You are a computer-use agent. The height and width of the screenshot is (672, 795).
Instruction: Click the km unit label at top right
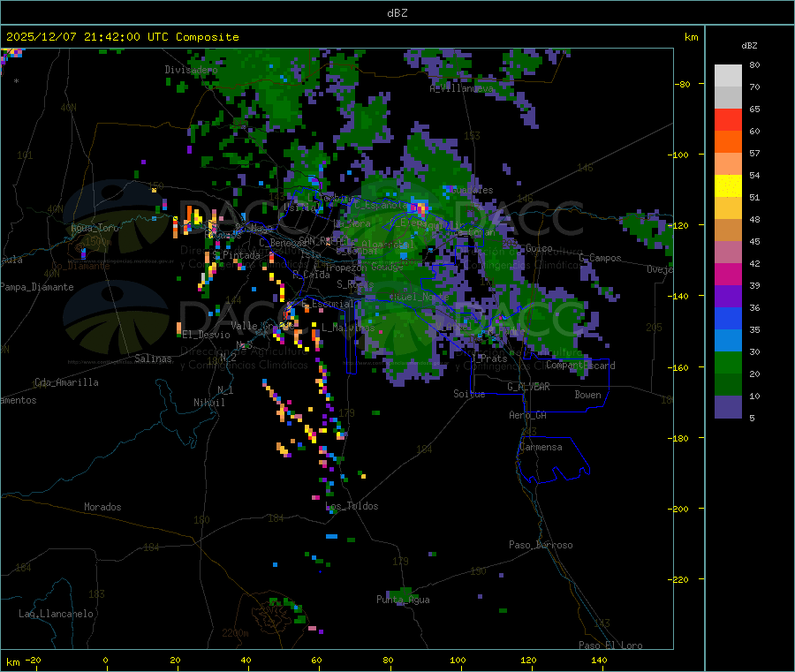click(691, 37)
